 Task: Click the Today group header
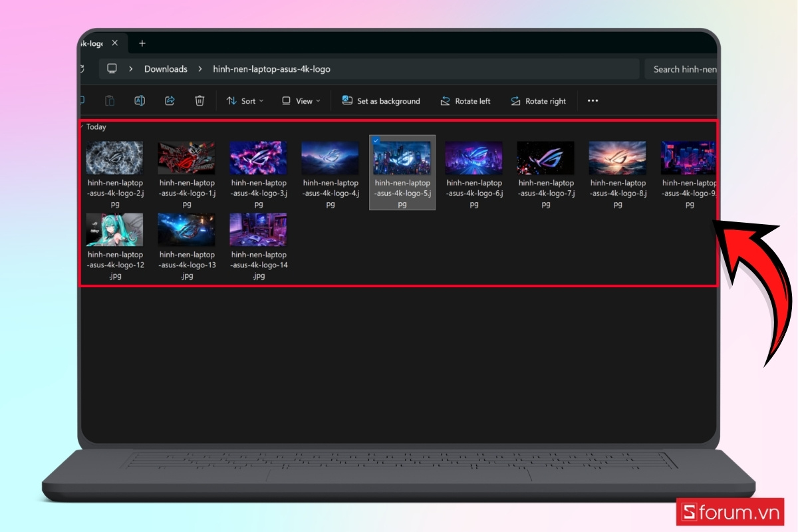click(x=96, y=126)
